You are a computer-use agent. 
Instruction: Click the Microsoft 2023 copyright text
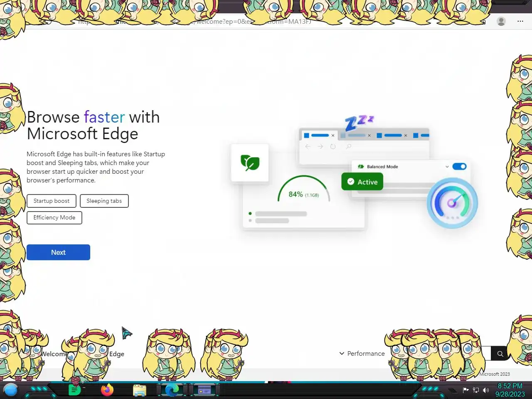[495, 374]
